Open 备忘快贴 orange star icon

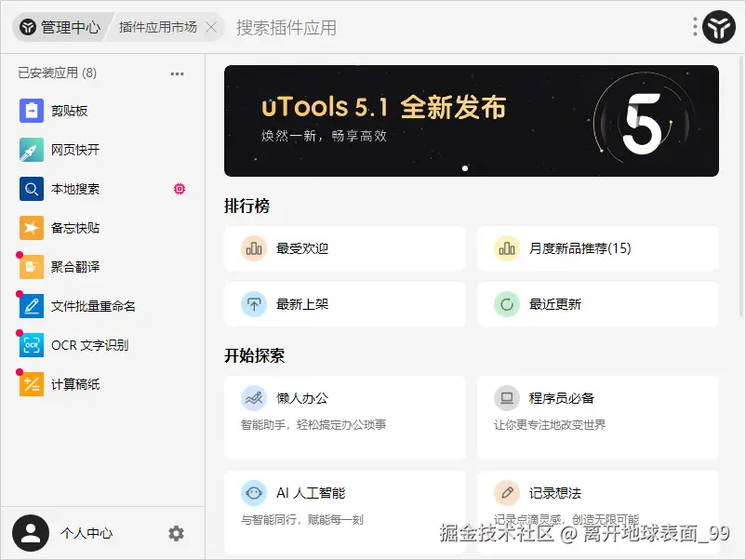coord(32,228)
